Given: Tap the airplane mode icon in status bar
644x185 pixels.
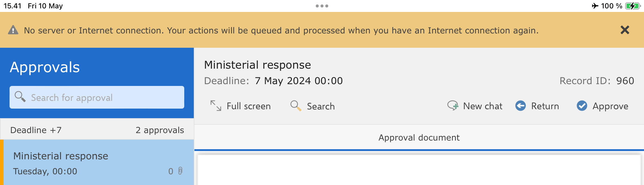Looking at the screenshot, I should (x=595, y=6).
